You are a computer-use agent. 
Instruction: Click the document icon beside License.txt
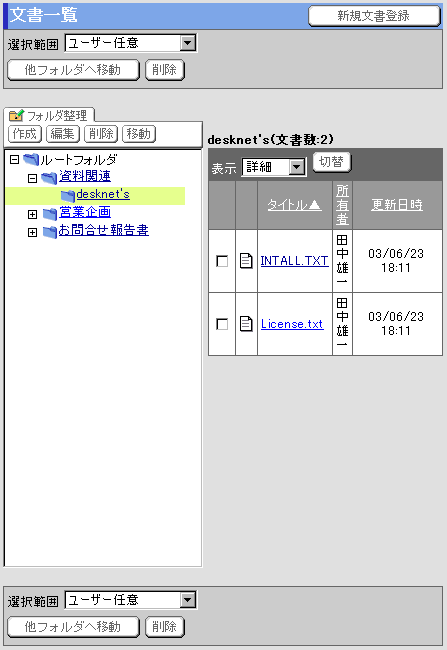[246, 324]
